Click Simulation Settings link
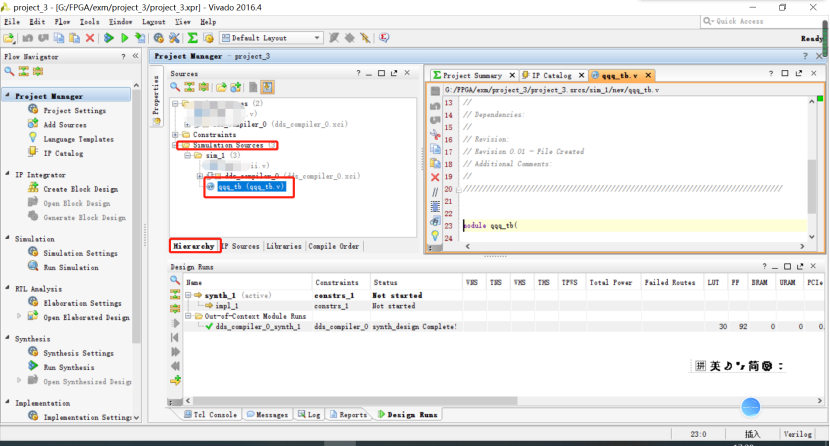The height and width of the screenshot is (446, 830). click(80, 253)
